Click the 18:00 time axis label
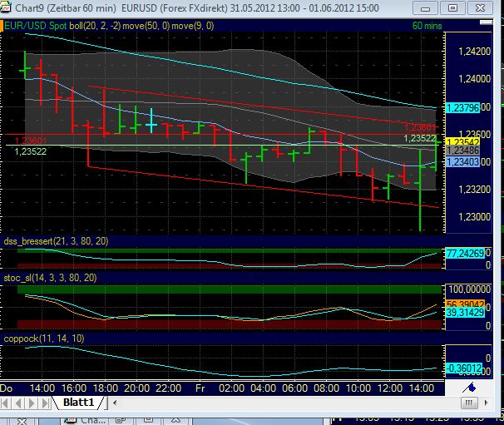The height and width of the screenshot is (425, 504). [x=106, y=388]
